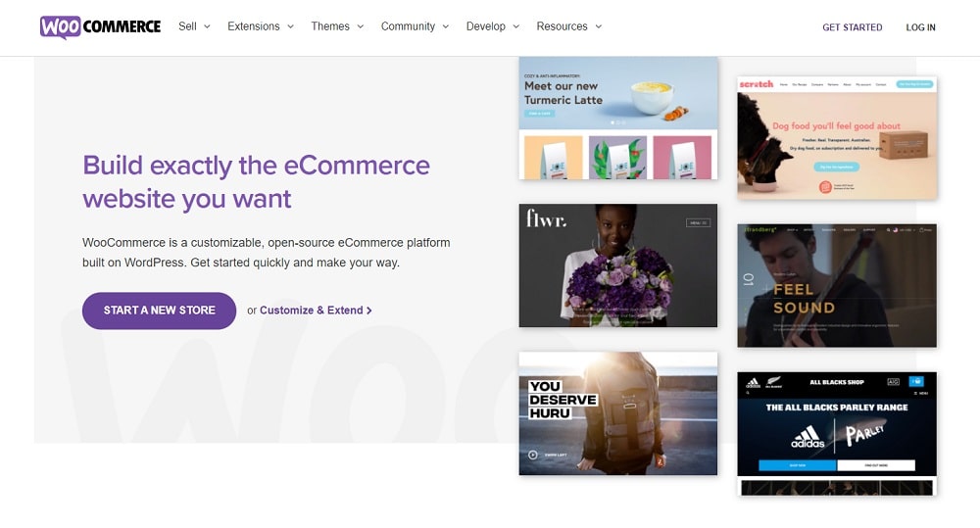
Task: Click the adidas logo in All Blacks thumbnail
Action: pyautogui.click(x=808, y=437)
